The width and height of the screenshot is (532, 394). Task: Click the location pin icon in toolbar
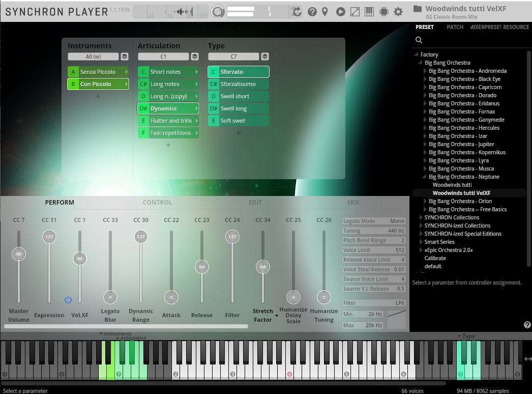pos(324,12)
